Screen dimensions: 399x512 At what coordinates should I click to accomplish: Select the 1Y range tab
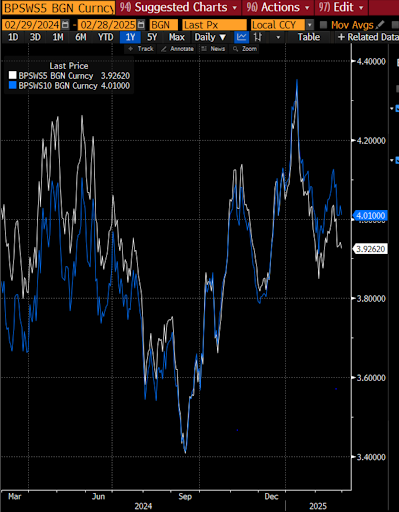pyautogui.click(x=130, y=37)
